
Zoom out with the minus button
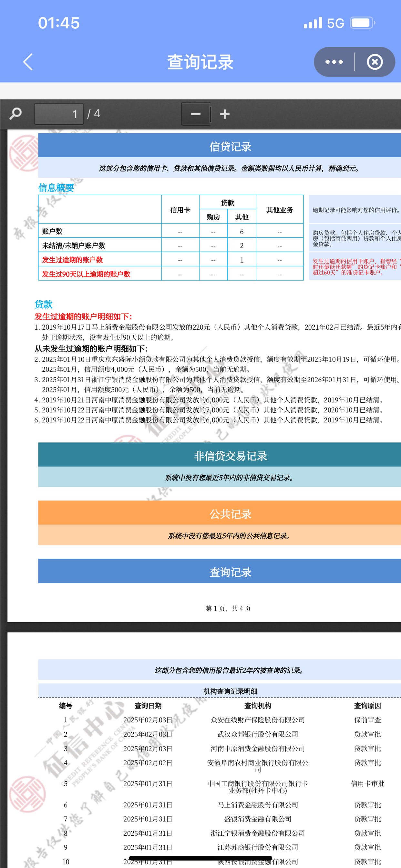point(196,114)
